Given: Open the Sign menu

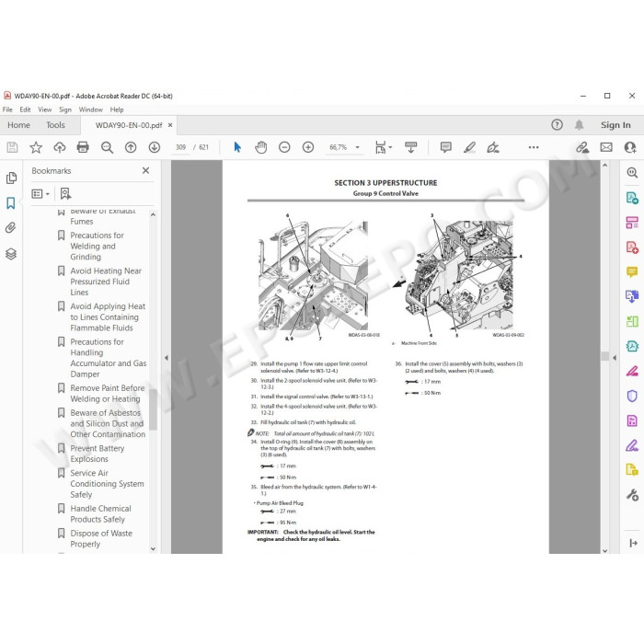Looking at the screenshot, I should coord(65,109).
